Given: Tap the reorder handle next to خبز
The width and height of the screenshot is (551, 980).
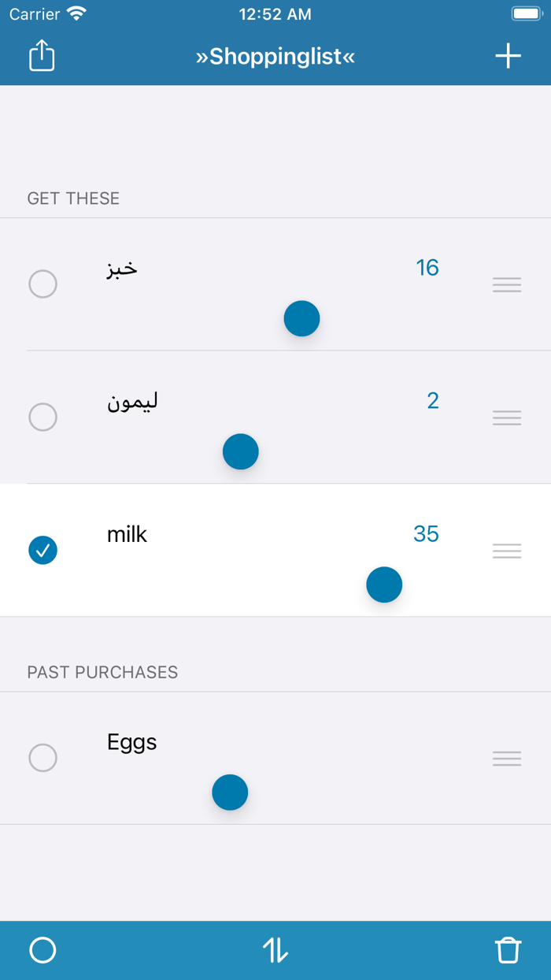Looking at the screenshot, I should [507, 284].
